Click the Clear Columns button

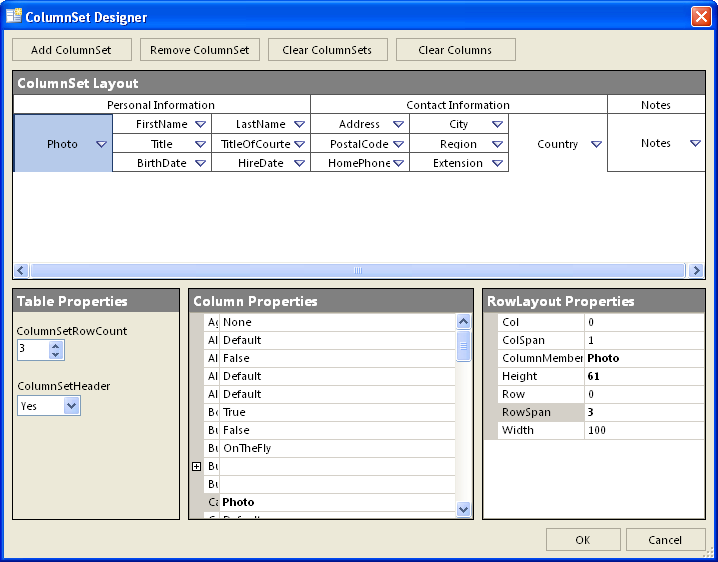coord(456,49)
